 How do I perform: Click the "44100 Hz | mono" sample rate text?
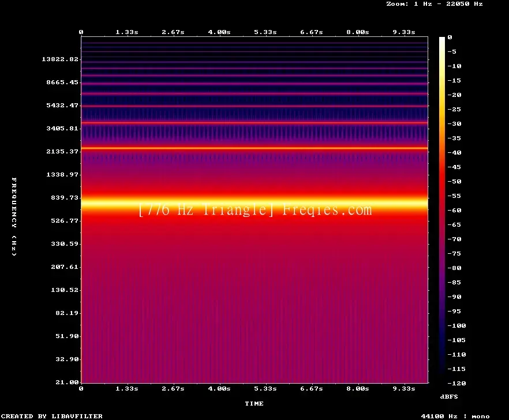[x=455, y=416]
